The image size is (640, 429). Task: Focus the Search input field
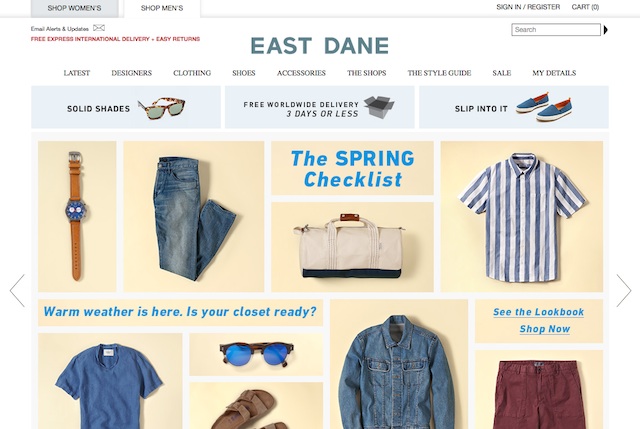coord(556,30)
